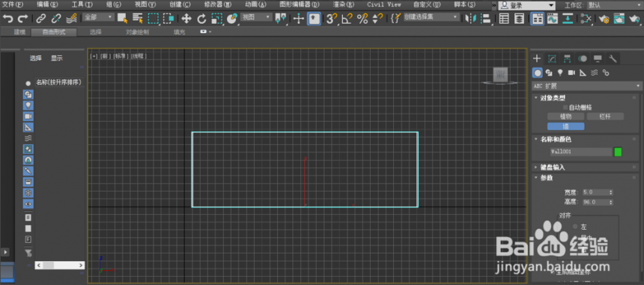The height and width of the screenshot is (285, 644).
Task: Click the 高度 spinner arrows
Action: (x=611, y=202)
